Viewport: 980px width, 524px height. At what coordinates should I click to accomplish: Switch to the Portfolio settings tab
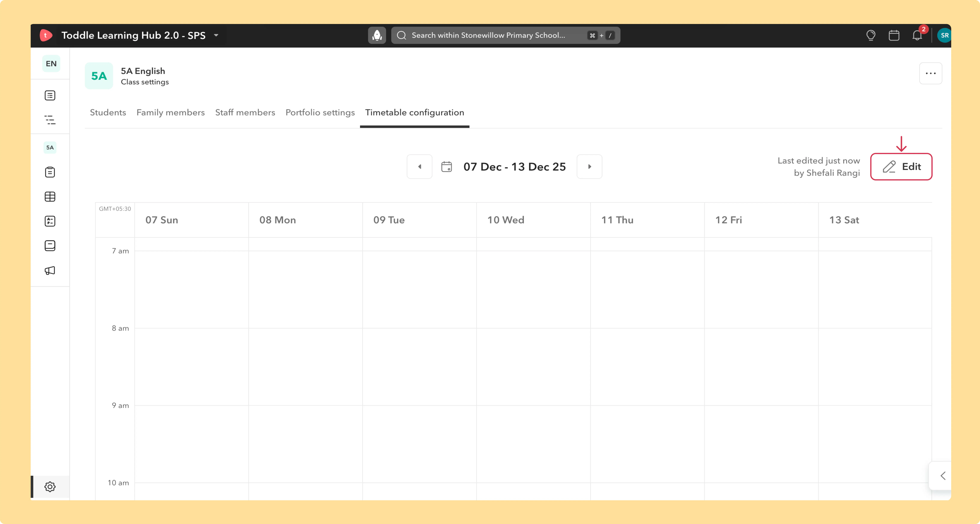320,113
